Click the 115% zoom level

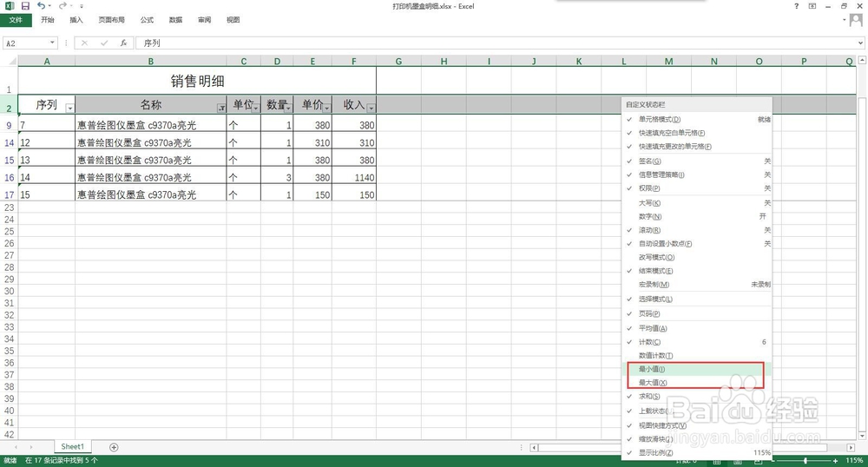[x=854, y=461]
